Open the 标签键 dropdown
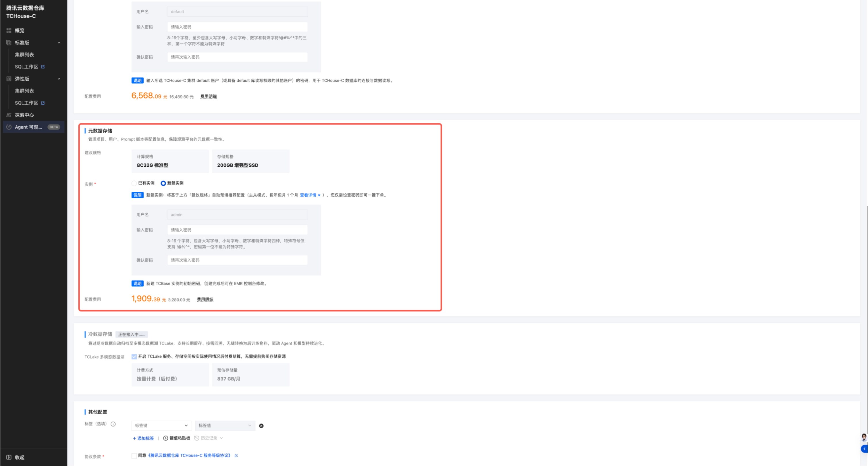The height and width of the screenshot is (466, 868). [x=161, y=425]
